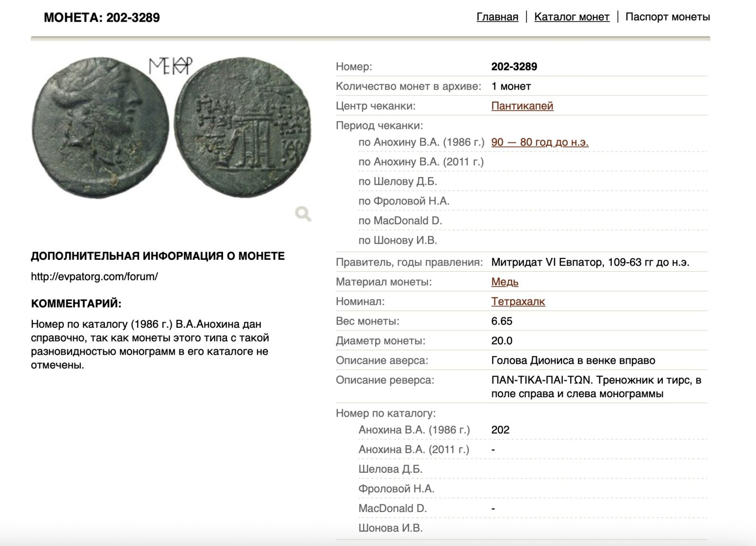The height and width of the screenshot is (546, 756).
Task: Click the coin weight value 6.65
Action: (502, 321)
